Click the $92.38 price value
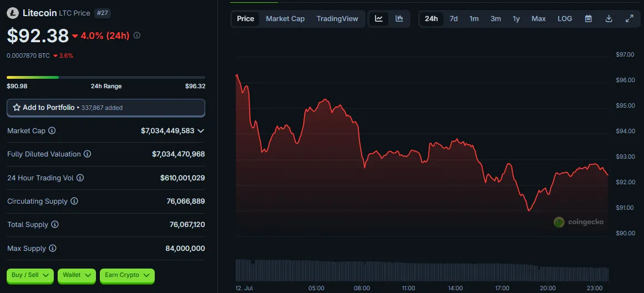Screen dimensions: 644x293 click(x=38, y=36)
